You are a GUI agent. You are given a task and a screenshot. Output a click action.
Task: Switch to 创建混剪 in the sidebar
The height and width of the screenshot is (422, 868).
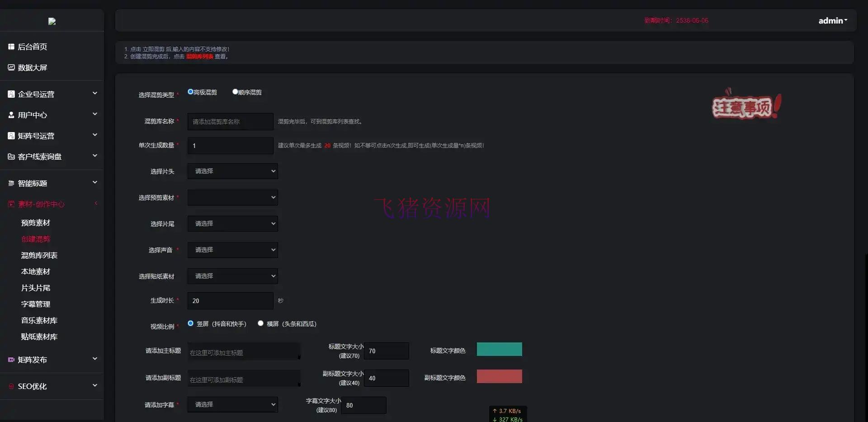(37, 239)
